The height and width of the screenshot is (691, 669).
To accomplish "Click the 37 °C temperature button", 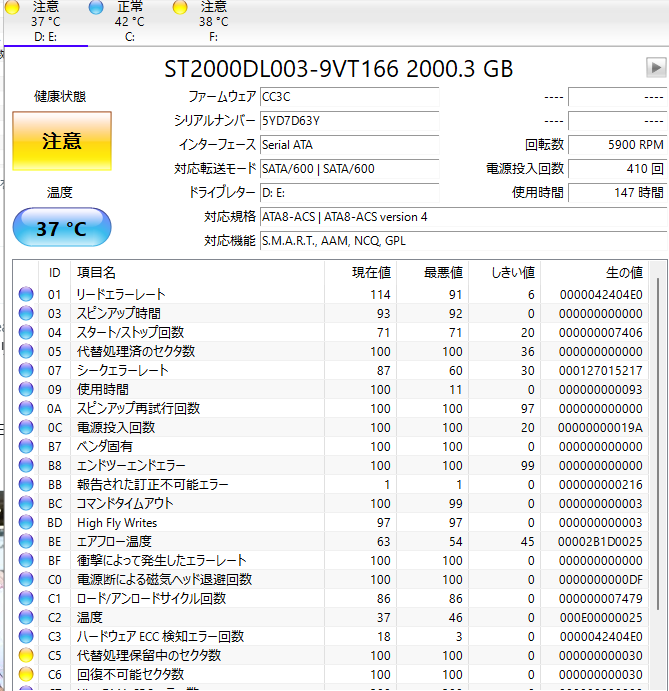I will coord(62,228).
